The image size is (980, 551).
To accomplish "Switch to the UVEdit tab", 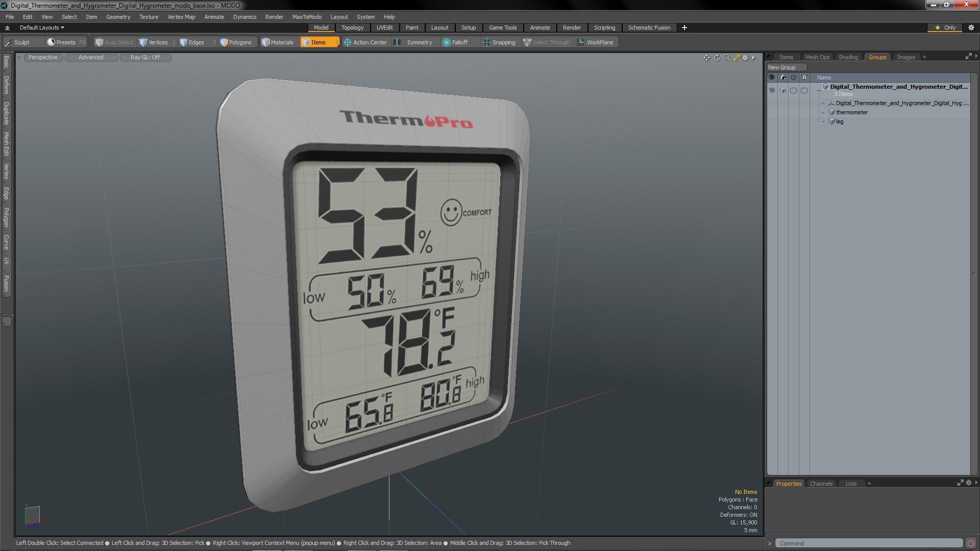I will point(384,28).
